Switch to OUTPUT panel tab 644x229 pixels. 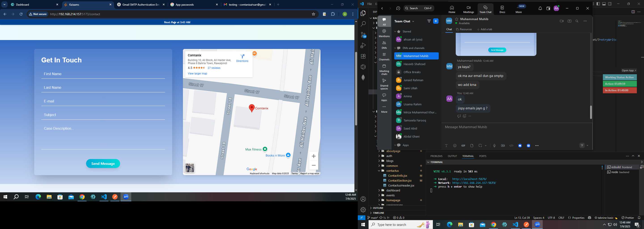[x=452, y=156]
